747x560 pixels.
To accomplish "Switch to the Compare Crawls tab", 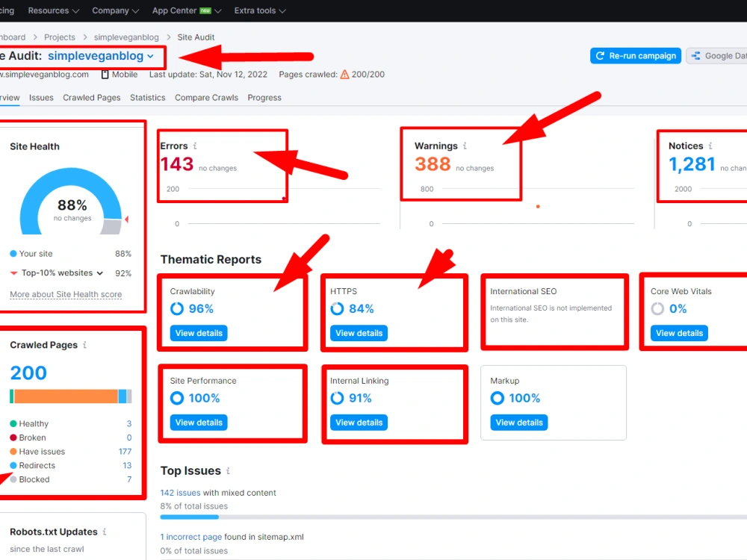I will pos(206,98).
